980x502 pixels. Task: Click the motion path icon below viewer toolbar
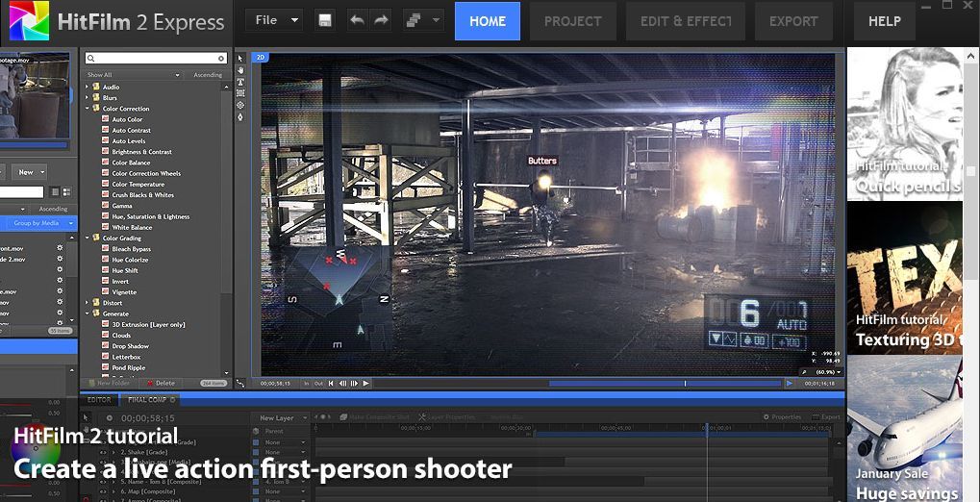click(x=240, y=383)
